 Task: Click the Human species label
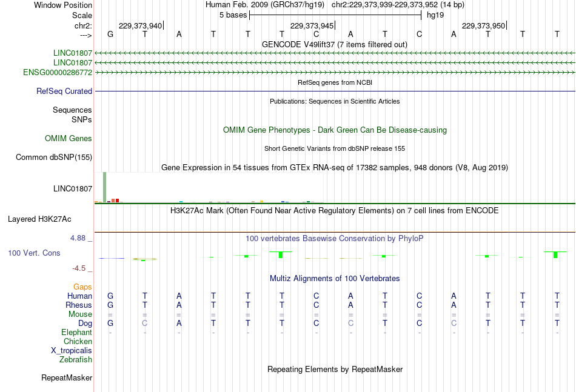79,296
